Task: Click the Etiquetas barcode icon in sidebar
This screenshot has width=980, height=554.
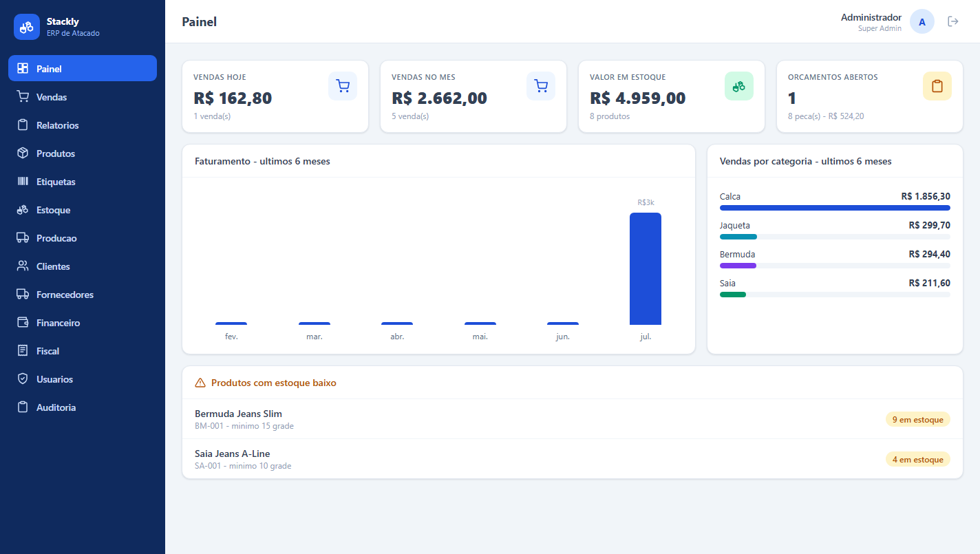Action: pos(23,181)
